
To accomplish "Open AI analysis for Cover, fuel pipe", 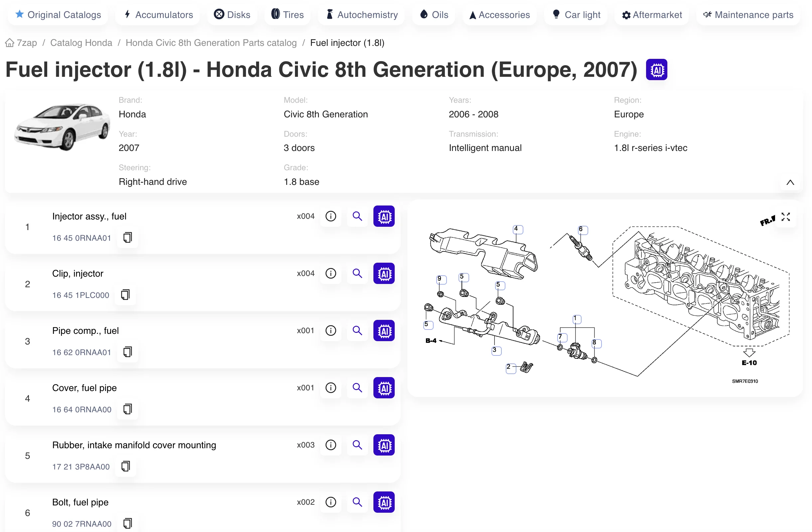I will click(x=384, y=388).
